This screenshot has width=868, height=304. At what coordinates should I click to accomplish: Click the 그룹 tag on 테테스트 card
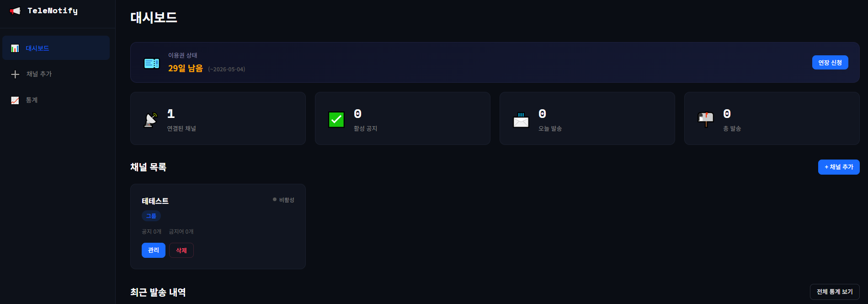[151, 216]
